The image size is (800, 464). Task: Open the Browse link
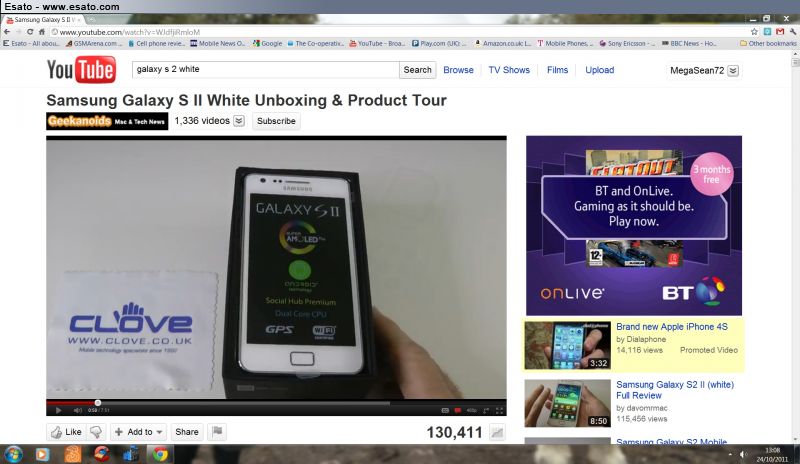[x=458, y=70]
